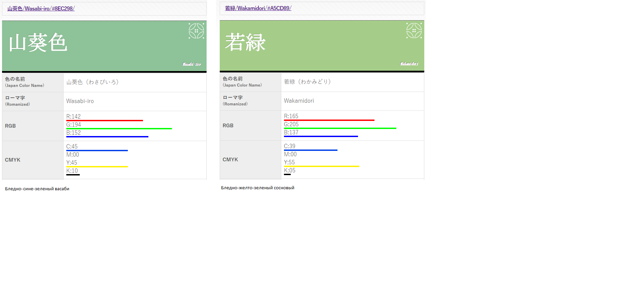This screenshot has height=296, width=644.
Task: Click the green G:194 bar
Action: click(119, 128)
